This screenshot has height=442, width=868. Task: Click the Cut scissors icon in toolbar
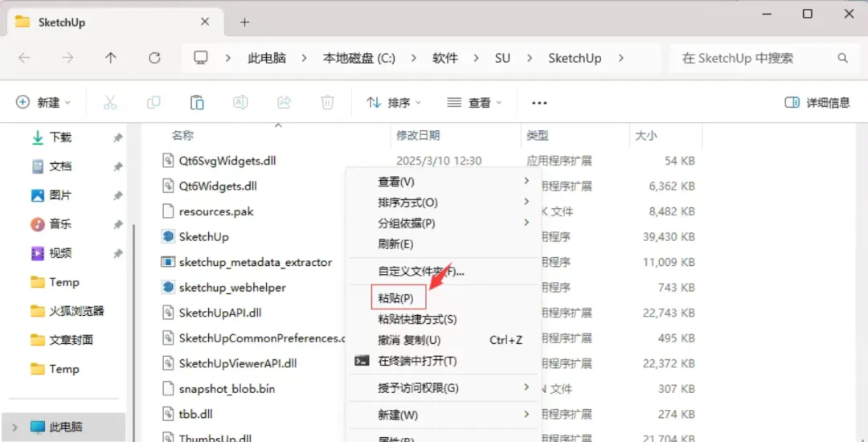coord(110,102)
